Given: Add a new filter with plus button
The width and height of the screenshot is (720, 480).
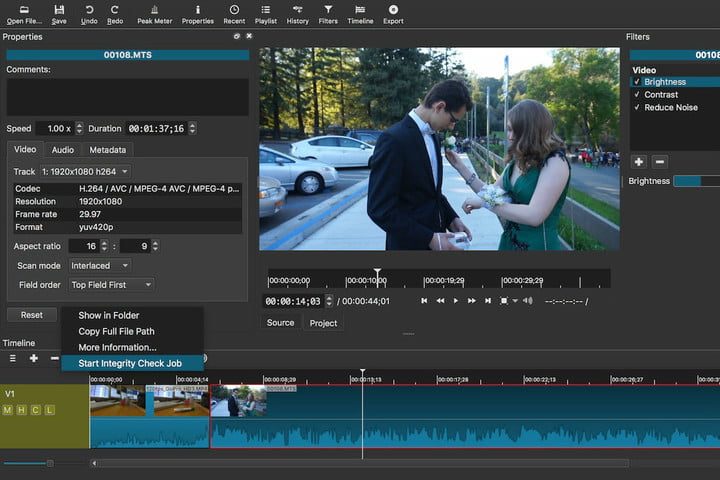Looking at the screenshot, I should pyautogui.click(x=639, y=161).
